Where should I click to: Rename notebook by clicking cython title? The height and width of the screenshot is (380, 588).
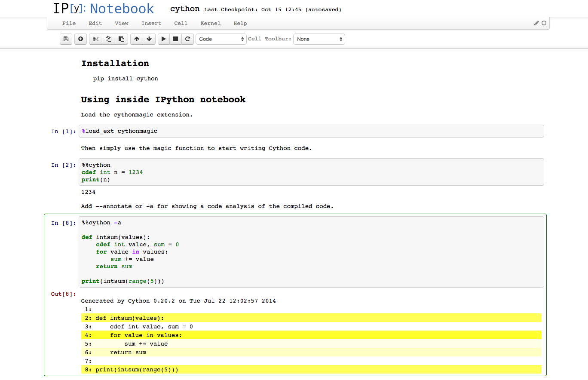[185, 9]
